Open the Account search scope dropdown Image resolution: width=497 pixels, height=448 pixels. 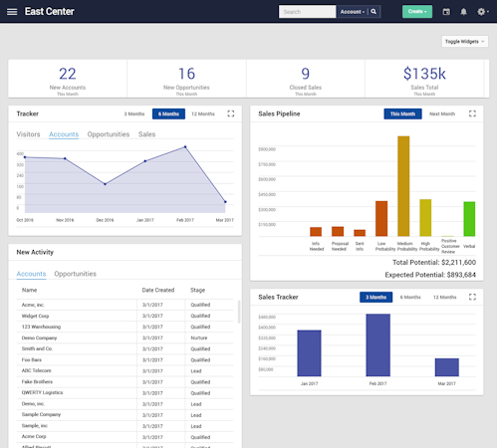(352, 12)
